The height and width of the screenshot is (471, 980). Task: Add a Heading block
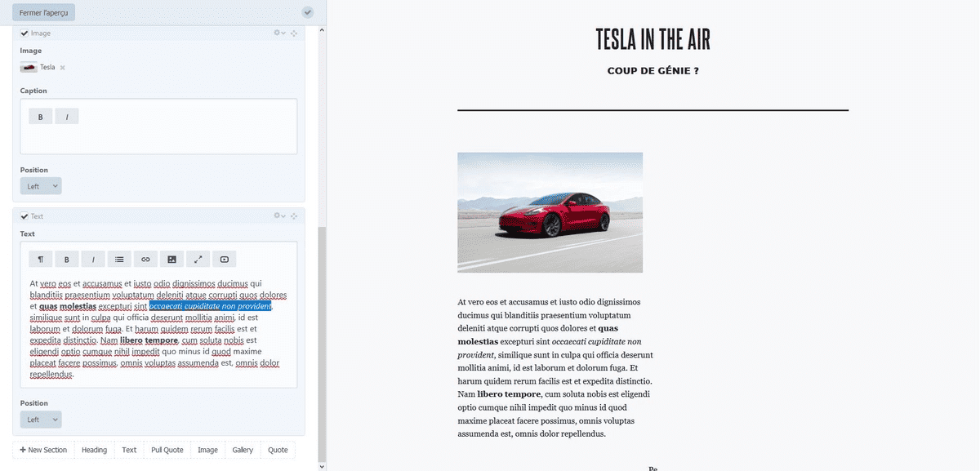click(95, 450)
